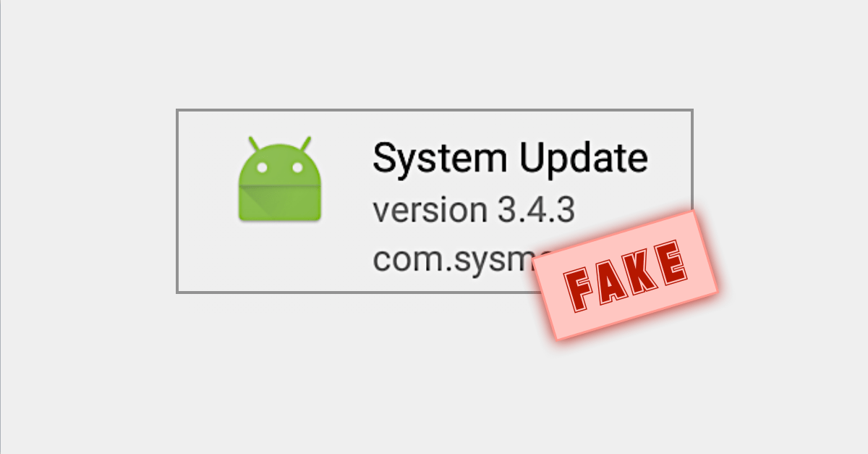Click the Android robot's right eye
The image size is (868, 454).
[297, 167]
